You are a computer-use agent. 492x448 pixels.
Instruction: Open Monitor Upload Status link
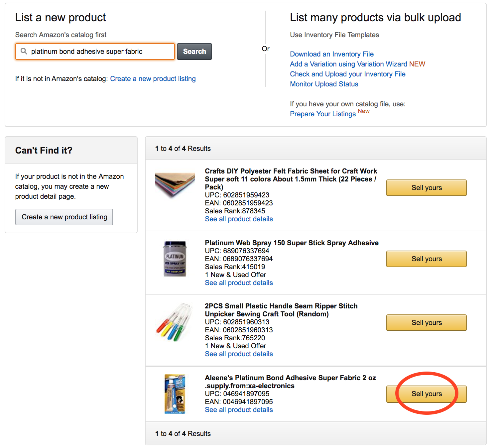click(324, 84)
